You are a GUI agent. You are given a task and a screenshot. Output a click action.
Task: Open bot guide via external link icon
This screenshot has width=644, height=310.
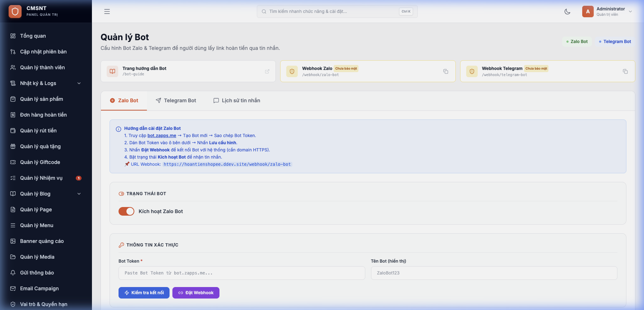pyautogui.click(x=267, y=71)
